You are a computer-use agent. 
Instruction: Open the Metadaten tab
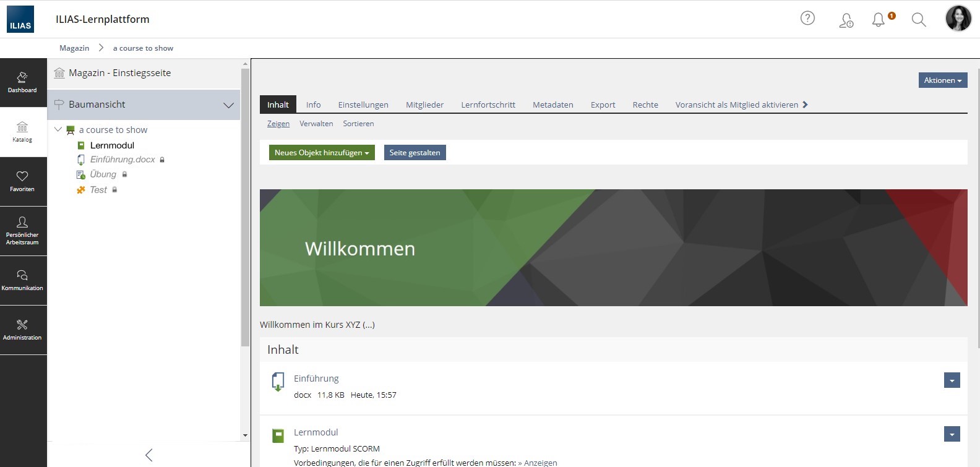(x=553, y=105)
